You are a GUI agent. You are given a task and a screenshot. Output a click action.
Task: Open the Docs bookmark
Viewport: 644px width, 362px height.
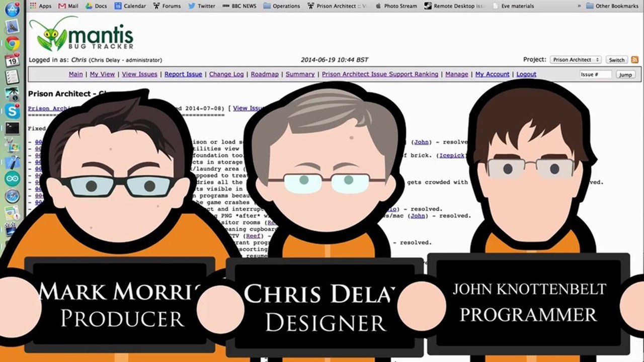96,6
